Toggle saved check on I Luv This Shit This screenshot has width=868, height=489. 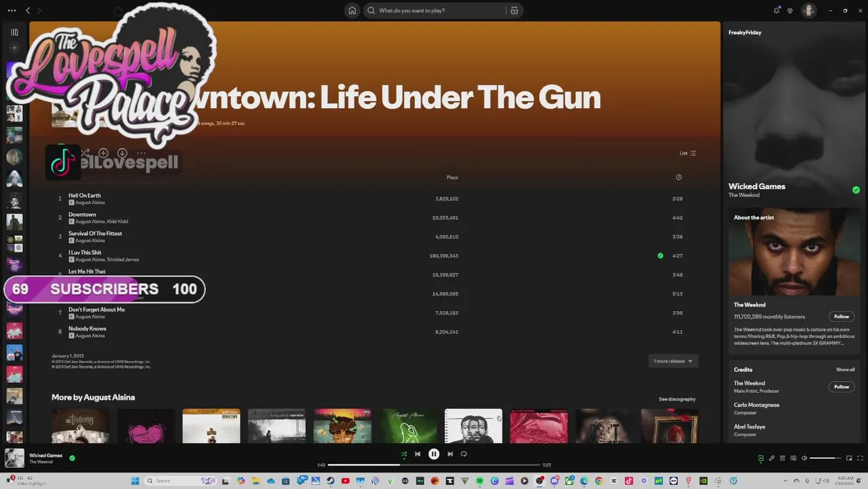[660, 256]
